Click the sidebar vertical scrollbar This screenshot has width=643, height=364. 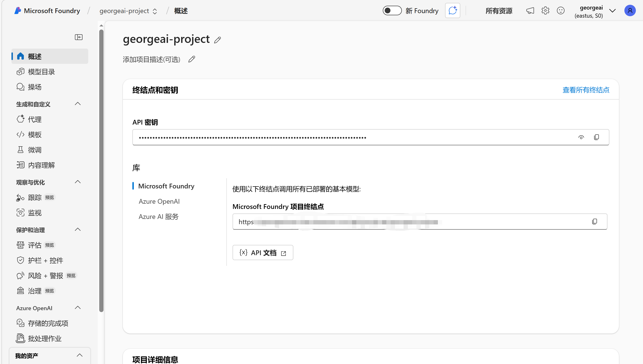tap(101, 171)
